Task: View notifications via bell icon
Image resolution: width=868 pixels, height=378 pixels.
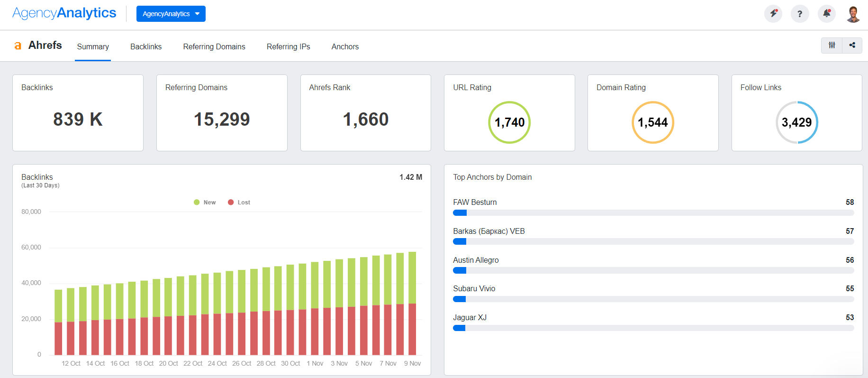Action: tap(827, 14)
